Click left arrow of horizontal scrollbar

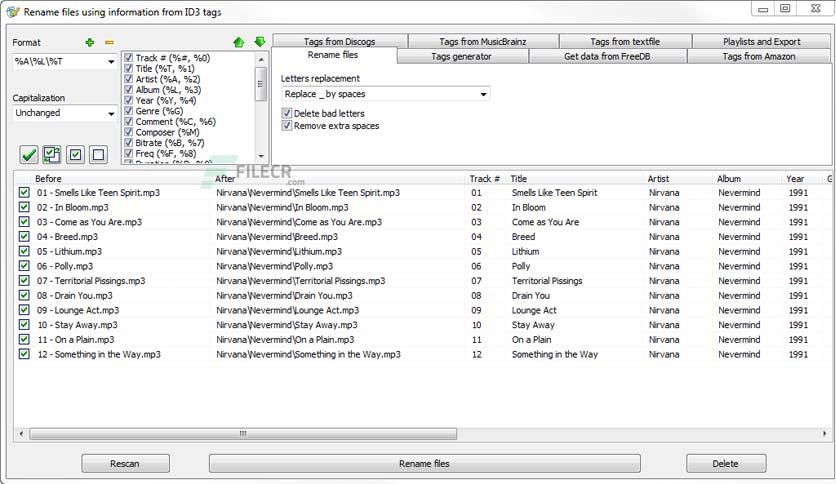21,434
